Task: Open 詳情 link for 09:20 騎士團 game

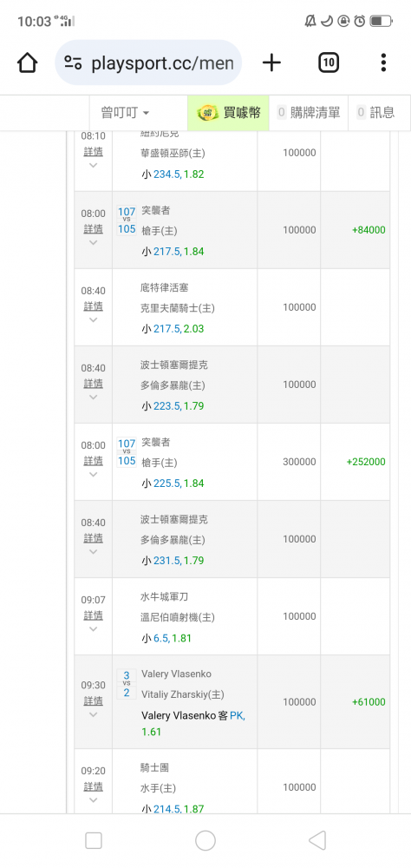Action: 93,786
